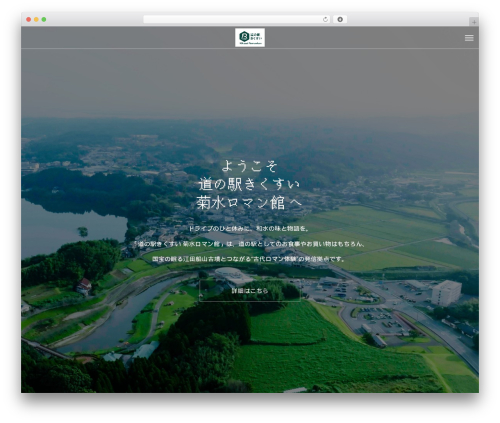Maximize the window with the green button
Screen dimensions: 500x423
click(x=44, y=20)
